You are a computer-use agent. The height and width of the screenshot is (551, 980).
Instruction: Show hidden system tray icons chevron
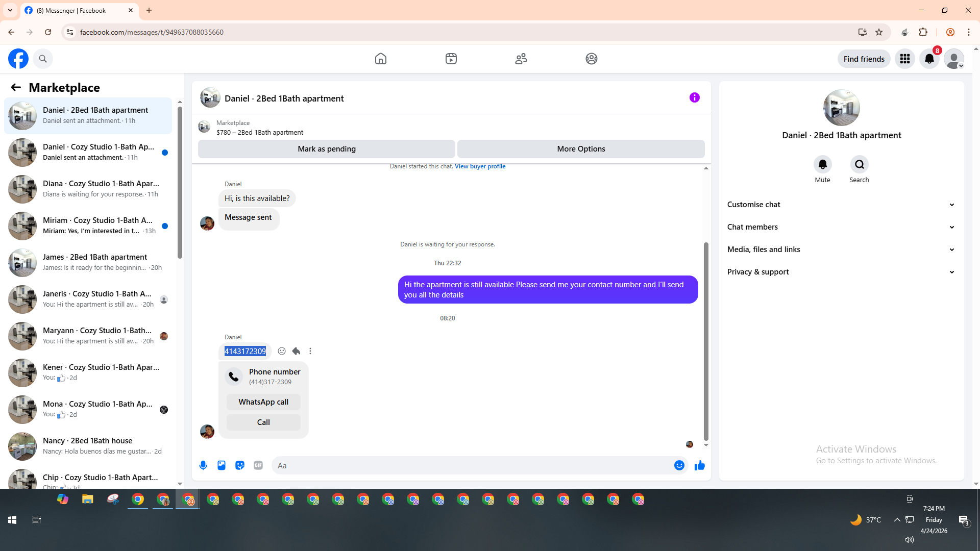pos(897,520)
